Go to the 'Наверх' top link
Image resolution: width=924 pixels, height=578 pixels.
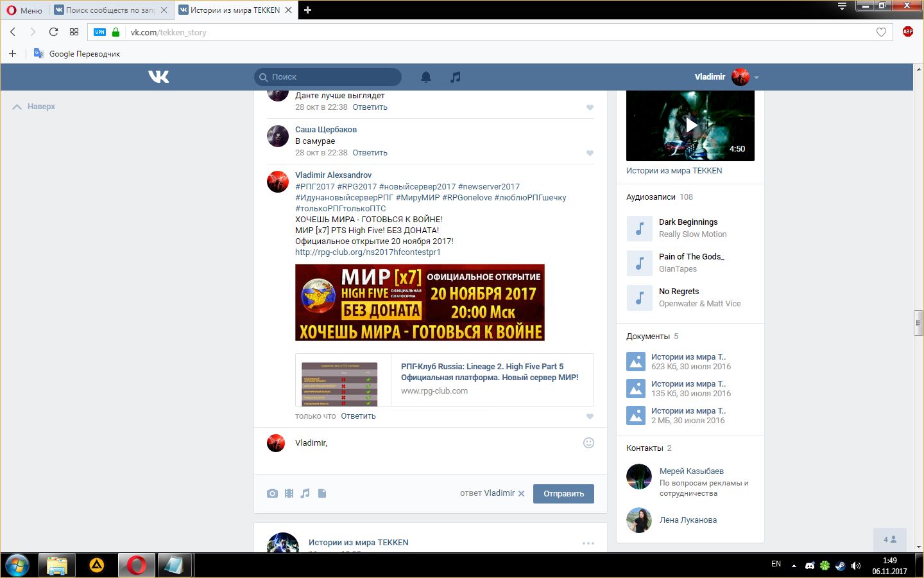point(34,107)
